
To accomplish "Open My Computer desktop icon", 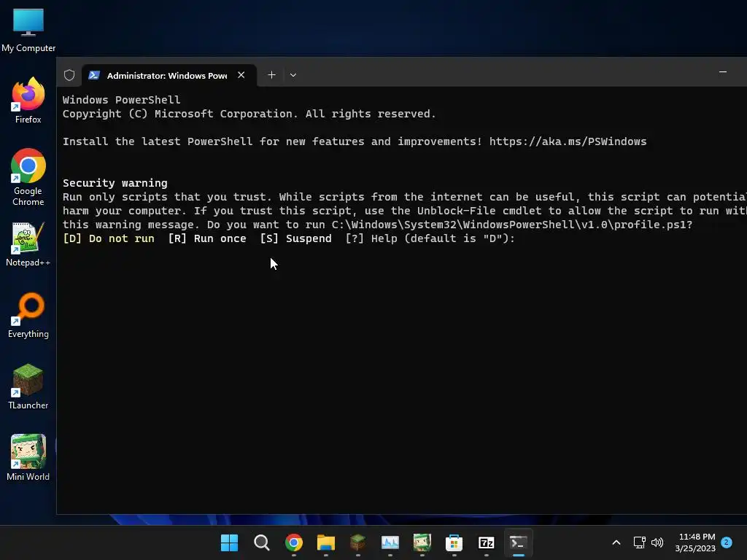I will [x=28, y=31].
